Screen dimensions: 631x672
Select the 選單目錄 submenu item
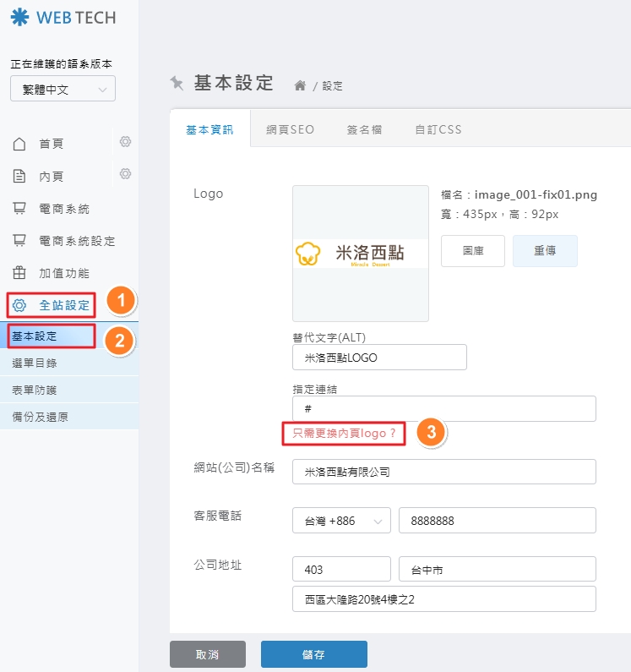[x=69, y=363]
